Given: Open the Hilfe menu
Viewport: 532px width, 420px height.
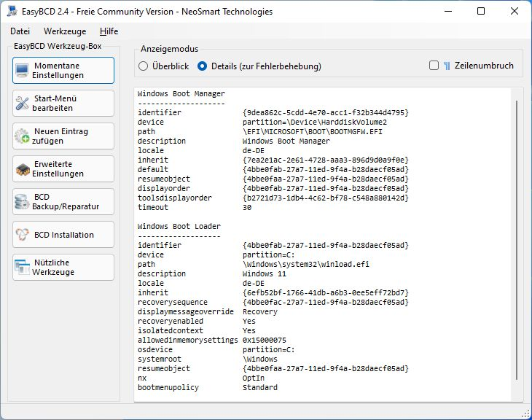Looking at the screenshot, I should tap(109, 31).
